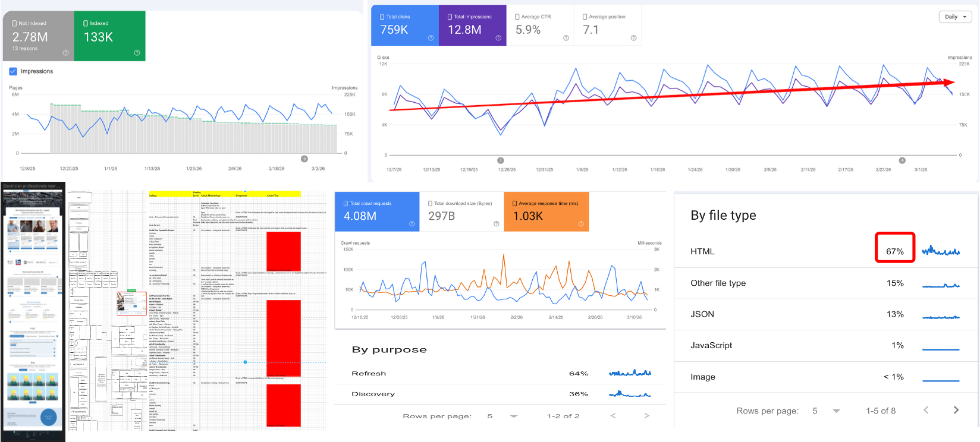Toggle Total download size metric checkbox

[x=431, y=203]
